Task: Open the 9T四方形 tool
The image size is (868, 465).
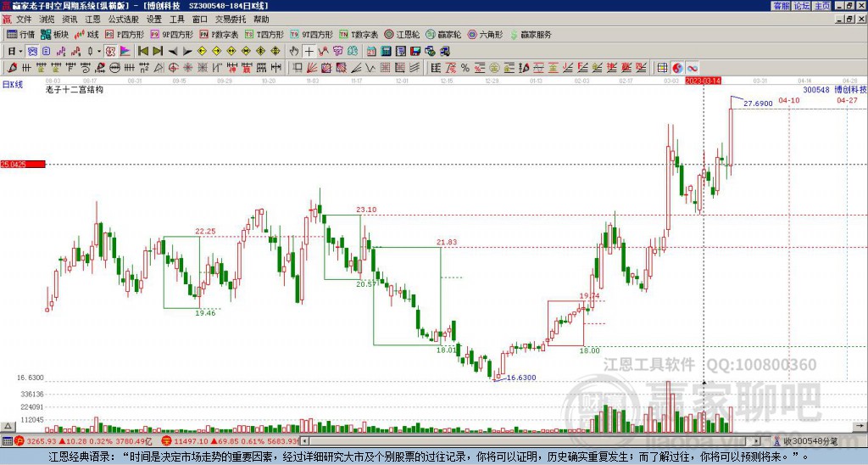Action: click(x=311, y=34)
